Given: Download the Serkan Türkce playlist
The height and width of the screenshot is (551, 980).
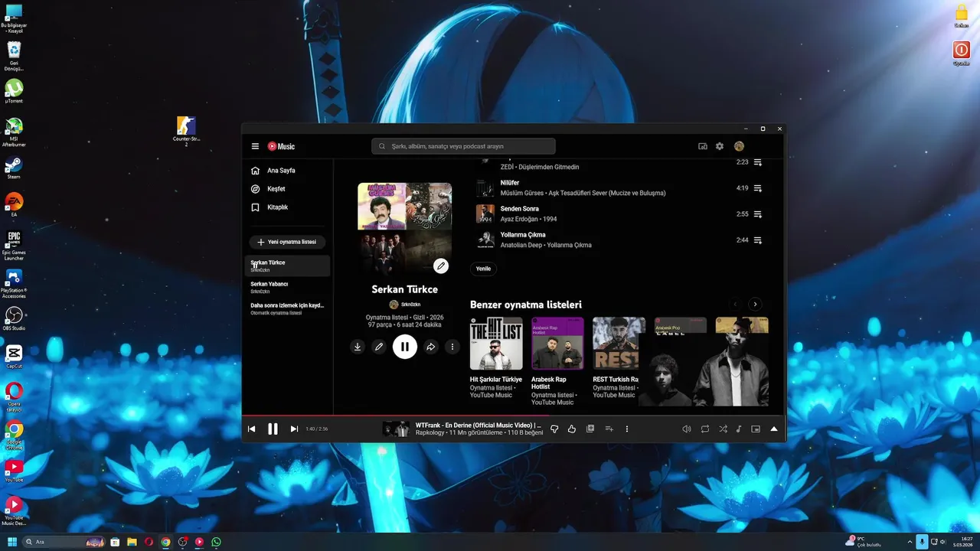Looking at the screenshot, I should 357,347.
